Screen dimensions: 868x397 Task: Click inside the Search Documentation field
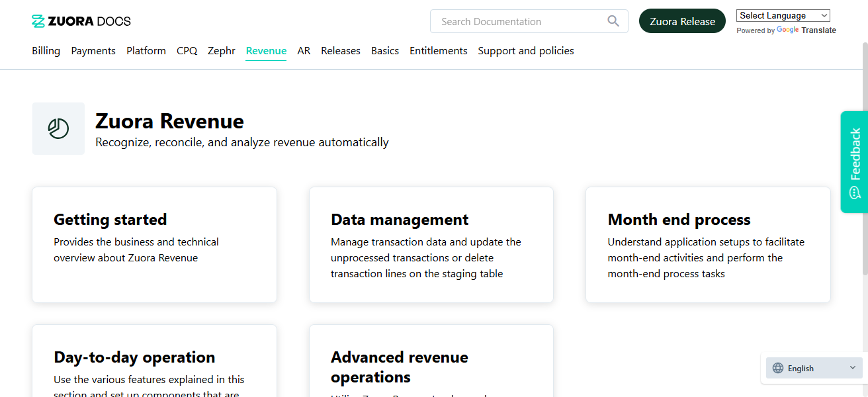(x=516, y=21)
